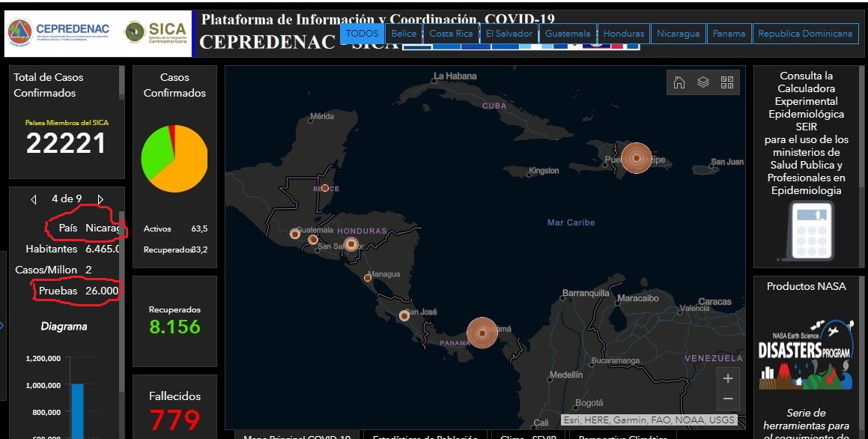Click the 'La Habana' map label

click(x=455, y=76)
